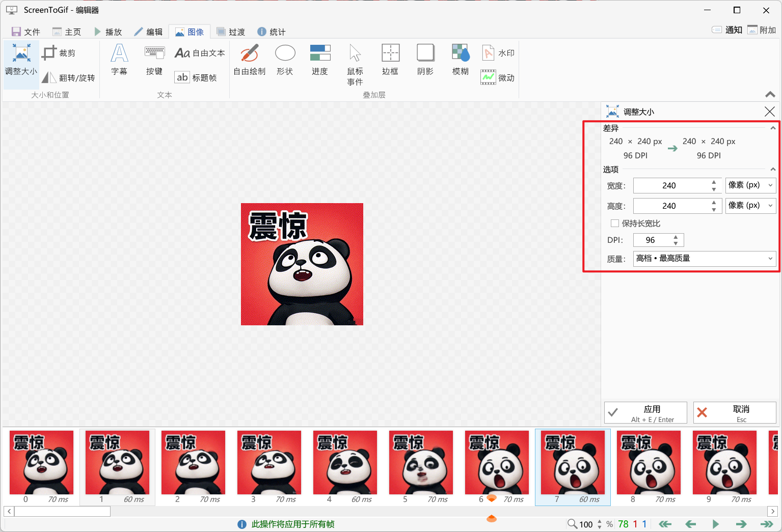This screenshot has width=782, height=532.
Task: Open the 水印 watermark tool
Action: click(498, 53)
